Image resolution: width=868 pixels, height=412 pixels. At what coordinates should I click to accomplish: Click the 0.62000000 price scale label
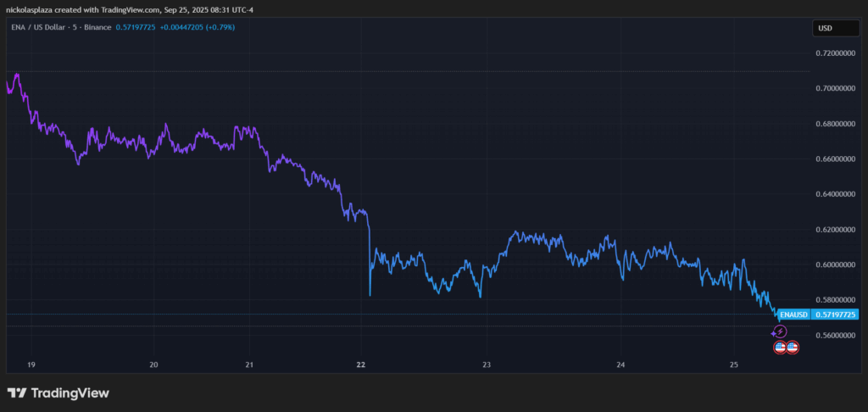tap(837, 230)
